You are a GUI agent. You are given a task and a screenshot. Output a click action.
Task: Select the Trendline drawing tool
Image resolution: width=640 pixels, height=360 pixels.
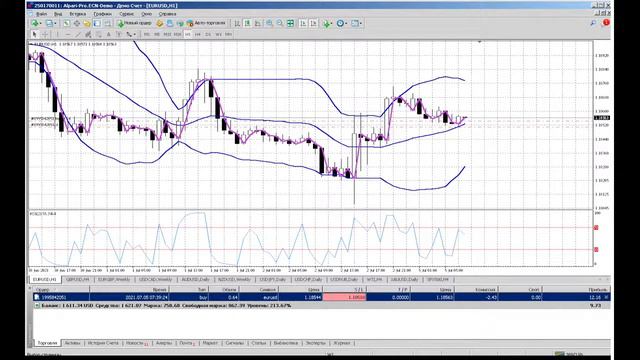click(x=78, y=34)
